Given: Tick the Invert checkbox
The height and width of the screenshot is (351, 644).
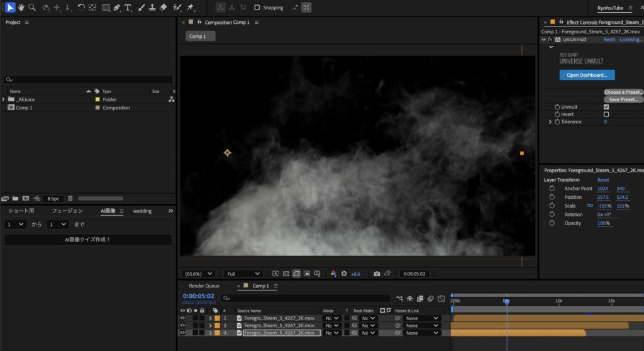Looking at the screenshot, I should [606, 114].
